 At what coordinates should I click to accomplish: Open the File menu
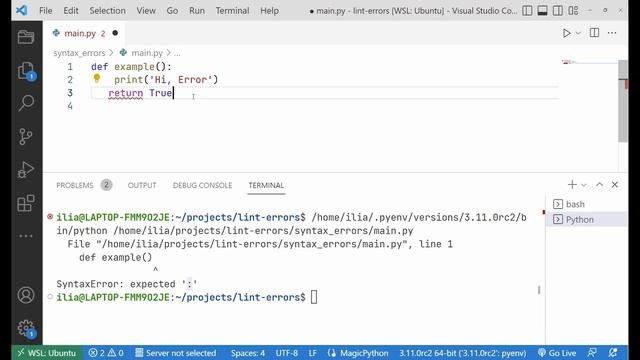46,11
